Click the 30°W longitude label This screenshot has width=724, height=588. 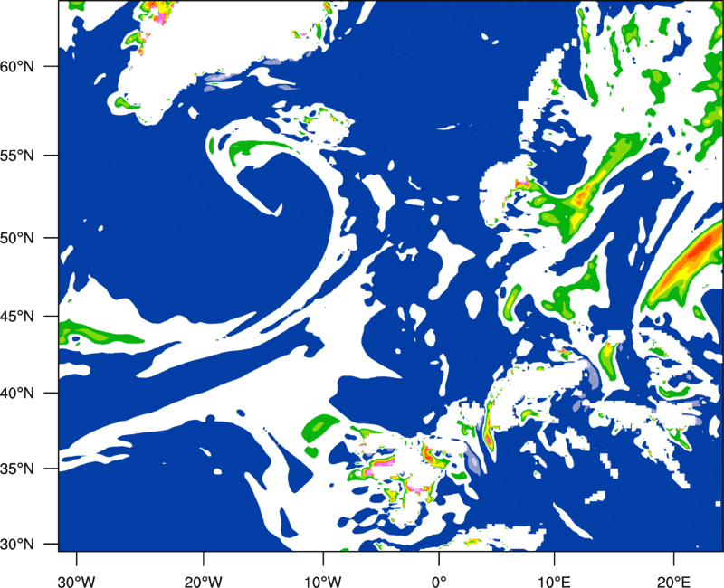point(76,582)
